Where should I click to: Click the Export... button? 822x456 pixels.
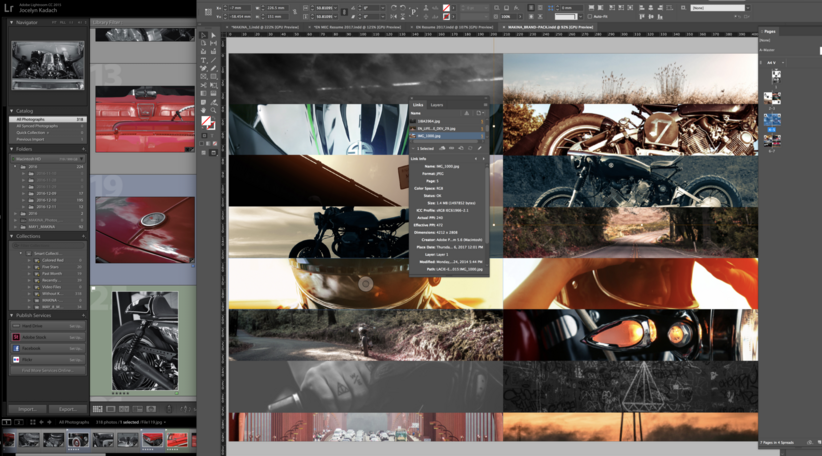[x=67, y=409]
